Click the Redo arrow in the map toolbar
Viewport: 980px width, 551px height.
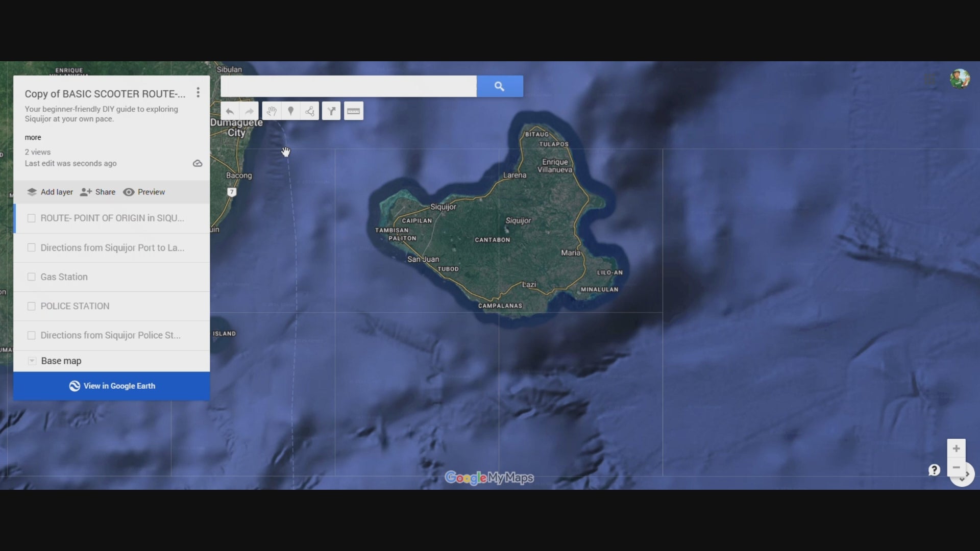coord(250,111)
